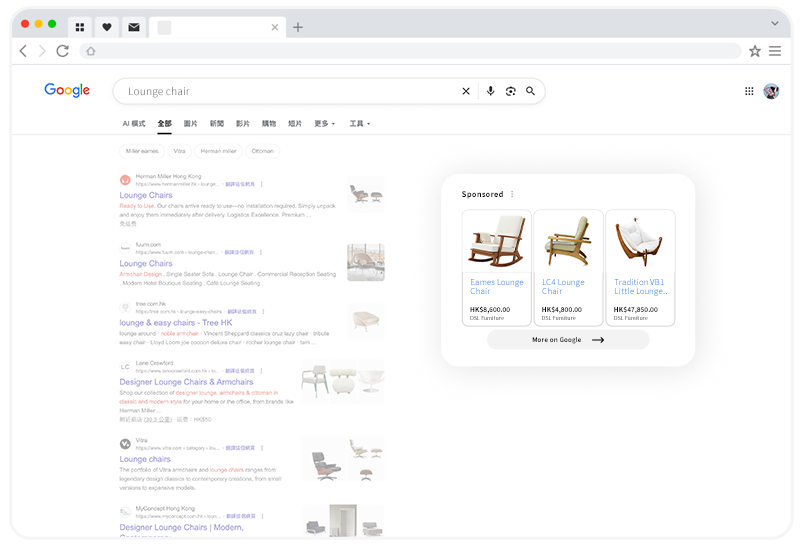Image resolution: width=800 pixels, height=544 pixels.
Task: Open the Google account profile avatar
Action: (771, 91)
